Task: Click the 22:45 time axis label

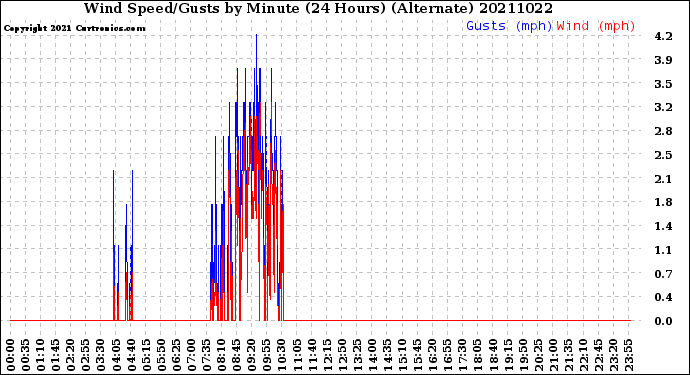Action: pyautogui.click(x=599, y=355)
